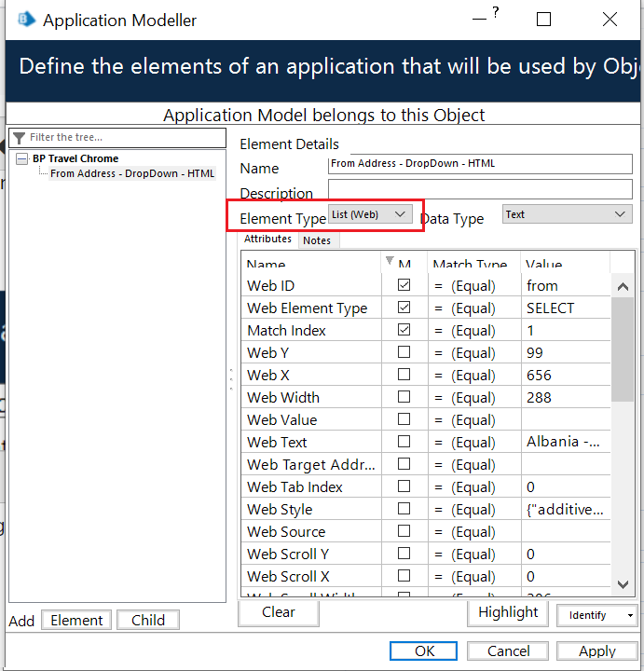This screenshot has width=644, height=671.
Task: Toggle the Web Element Type match checkbox
Action: pyautogui.click(x=404, y=308)
